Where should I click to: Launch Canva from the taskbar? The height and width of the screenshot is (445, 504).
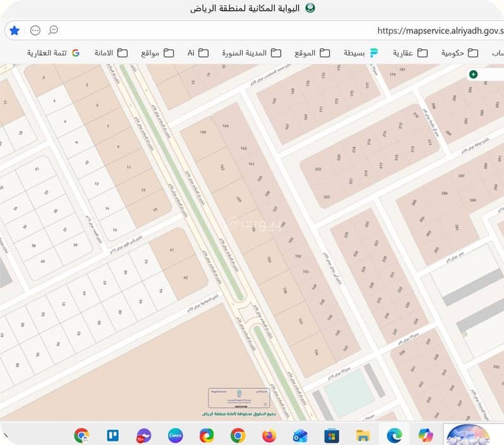click(x=175, y=435)
